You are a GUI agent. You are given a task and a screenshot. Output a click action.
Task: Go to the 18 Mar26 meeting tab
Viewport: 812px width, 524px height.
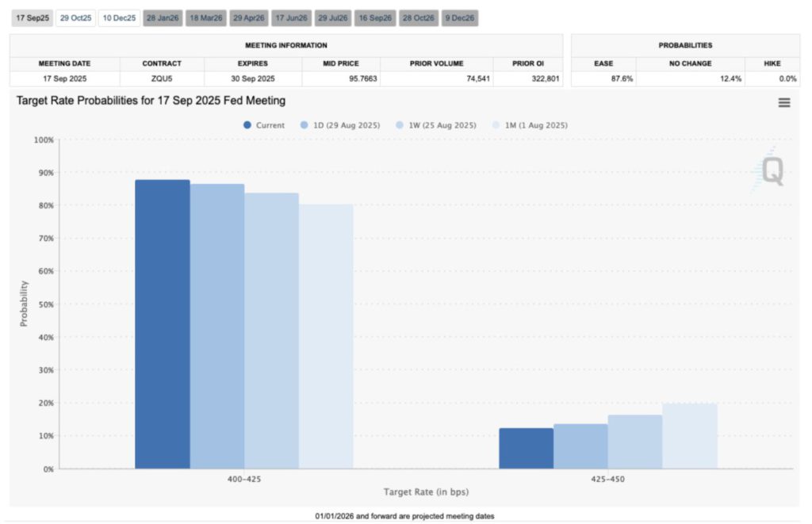tap(205, 17)
